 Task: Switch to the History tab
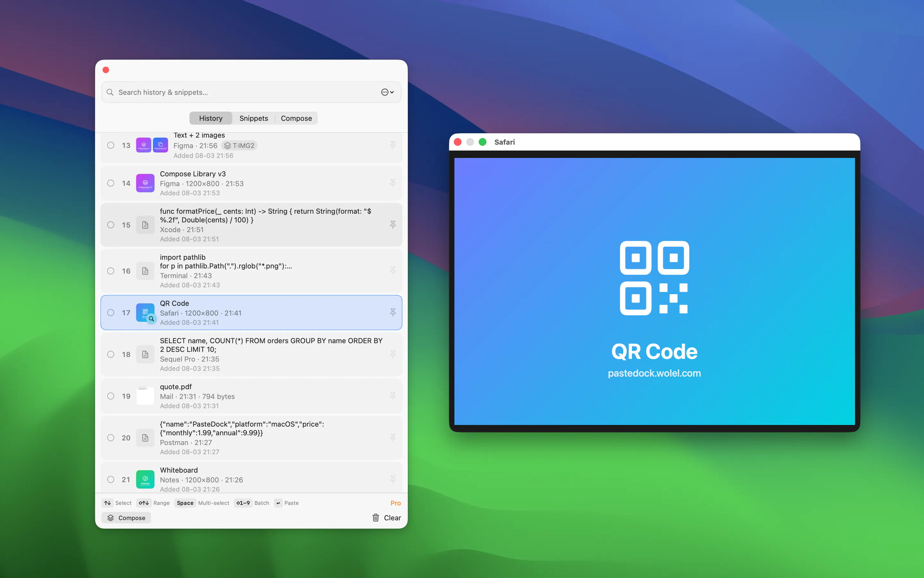[211, 118]
